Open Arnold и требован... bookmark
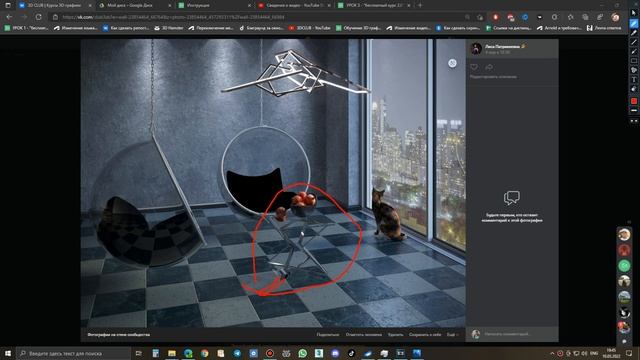 (559, 28)
